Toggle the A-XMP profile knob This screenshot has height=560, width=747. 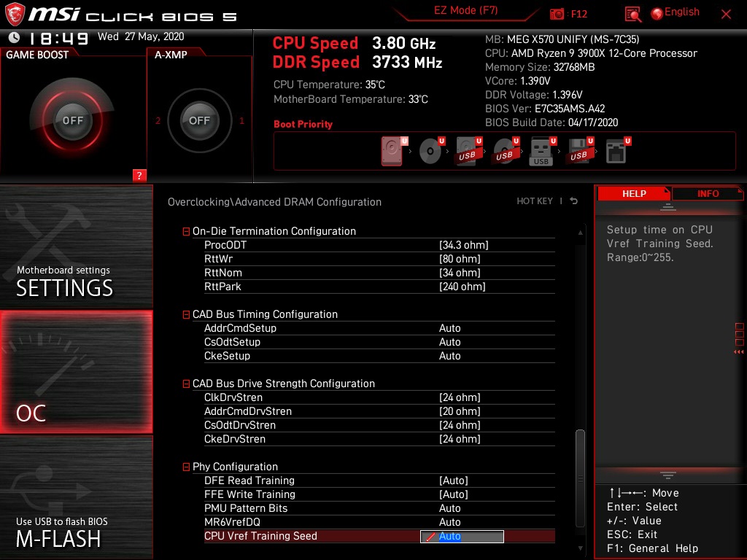(x=199, y=120)
